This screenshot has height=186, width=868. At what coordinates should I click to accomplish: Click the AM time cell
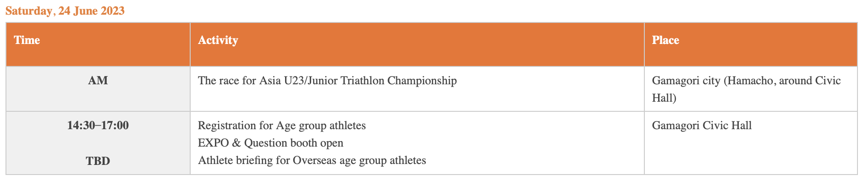click(98, 81)
